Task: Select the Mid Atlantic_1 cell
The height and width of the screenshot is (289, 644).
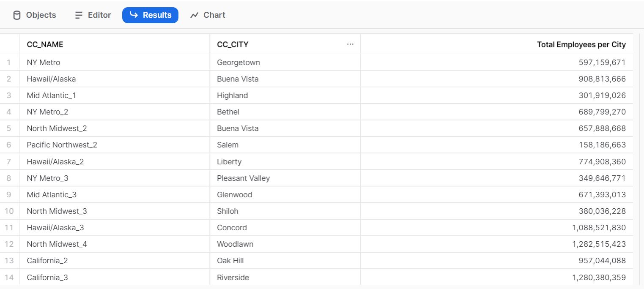Action: (115, 95)
